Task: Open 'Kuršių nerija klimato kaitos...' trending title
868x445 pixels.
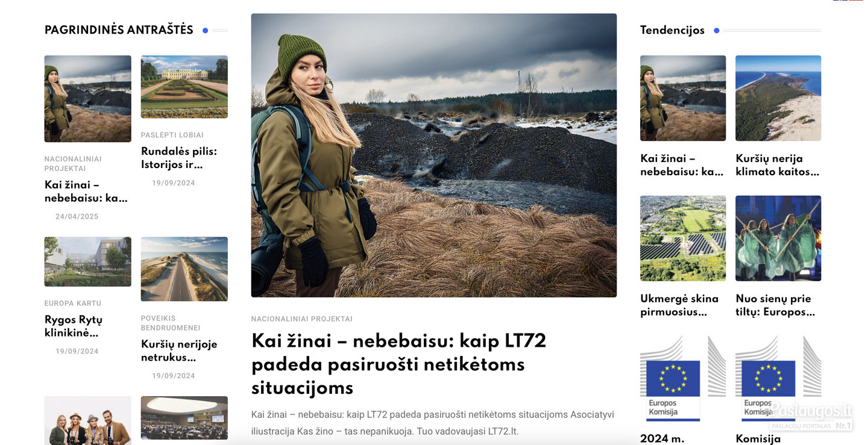Action: (x=778, y=165)
